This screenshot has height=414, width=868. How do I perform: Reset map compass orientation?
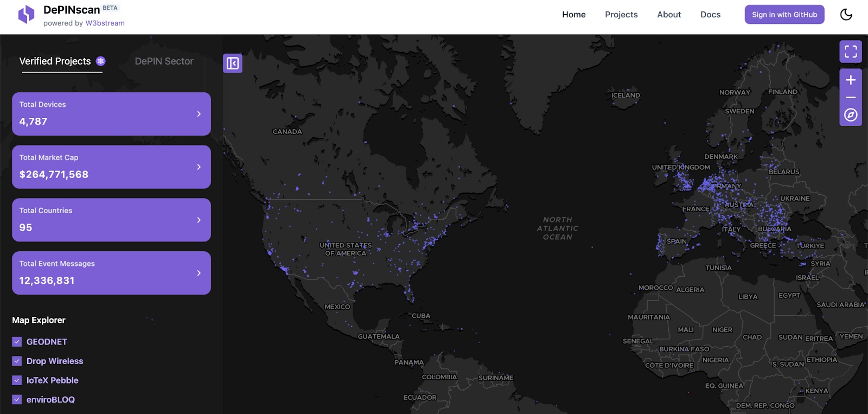851,115
